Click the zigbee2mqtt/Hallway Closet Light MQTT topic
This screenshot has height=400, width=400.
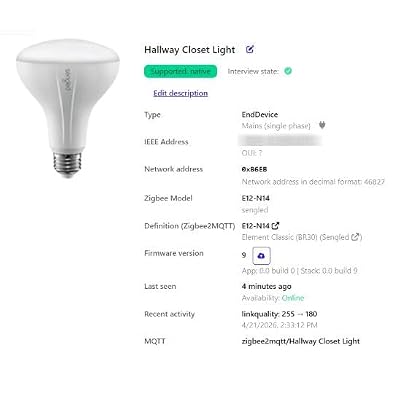tap(301, 341)
